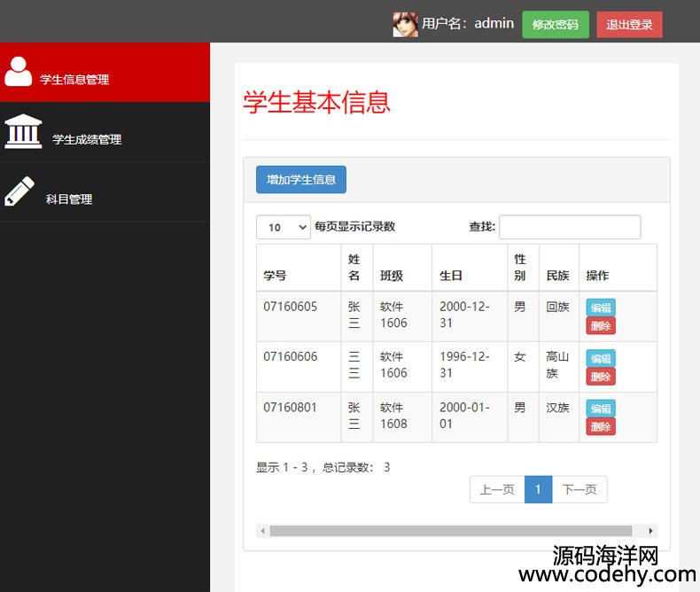Click the bank building icon for grades

pos(23,131)
